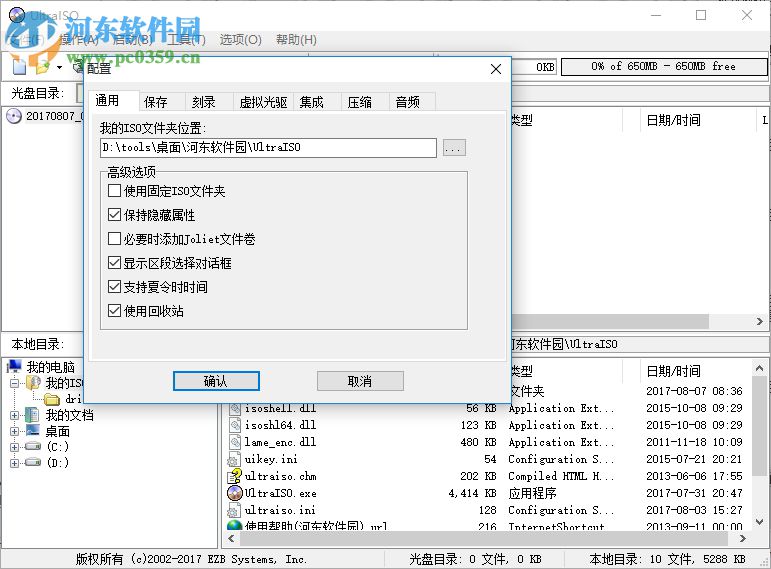Click the local 类型 column header
Screen dimensions: 771x569
point(566,371)
